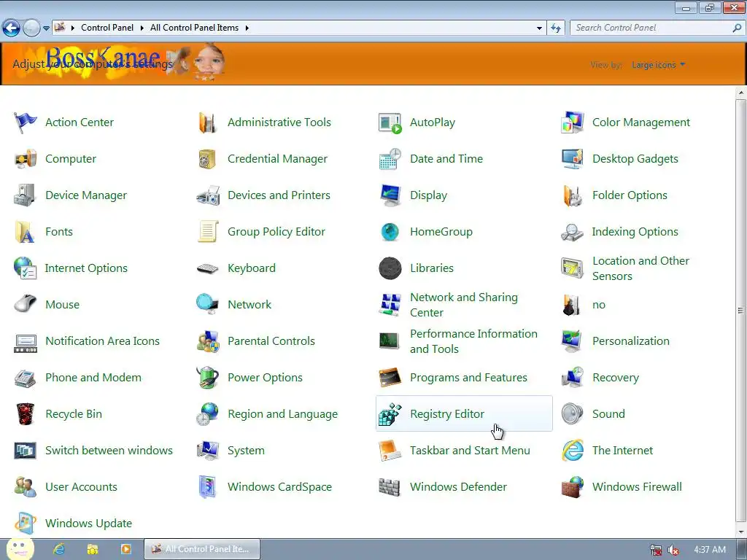Click the Desktop Gadgets icon
The image size is (747, 560).
tap(572, 159)
